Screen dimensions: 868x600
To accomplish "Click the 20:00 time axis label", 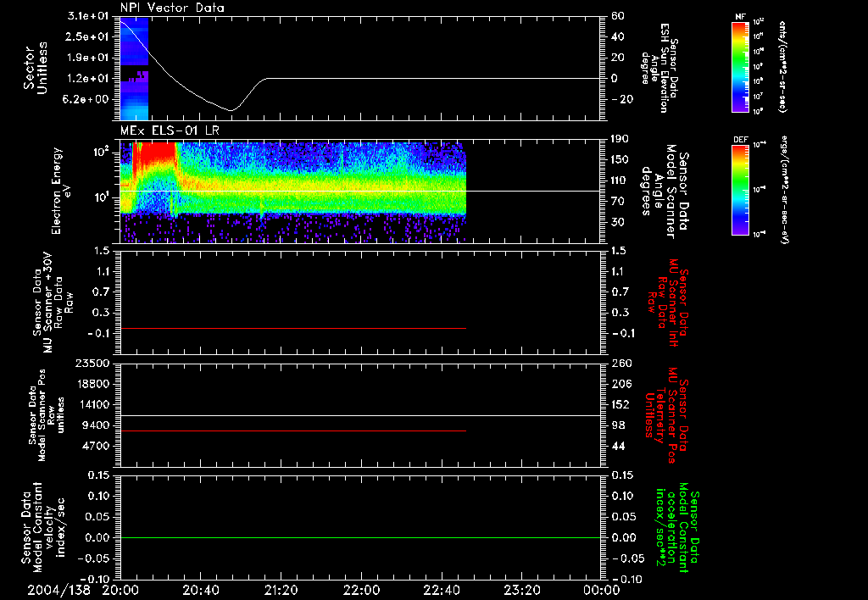I will (x=120, y=590).
